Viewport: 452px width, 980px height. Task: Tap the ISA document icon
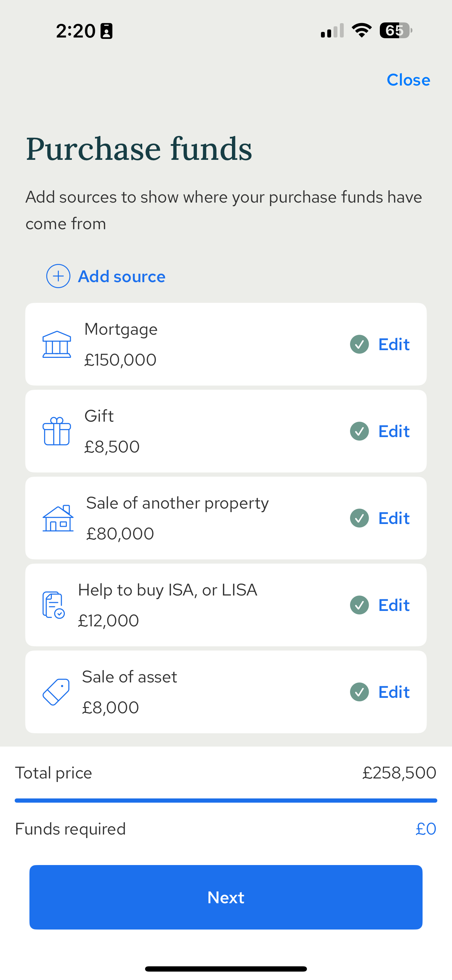pyautogui.click(x=53, y=605)
